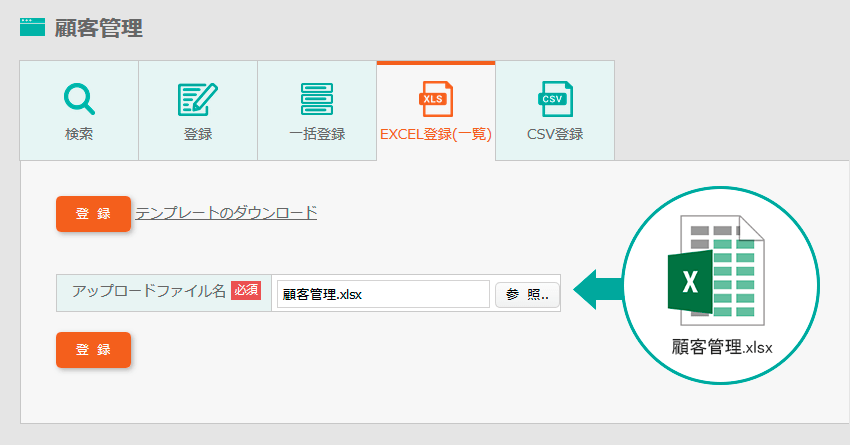850x445 pixels.
Task: Click the magnifying glass search icon
Action: (x=79, y=99)
